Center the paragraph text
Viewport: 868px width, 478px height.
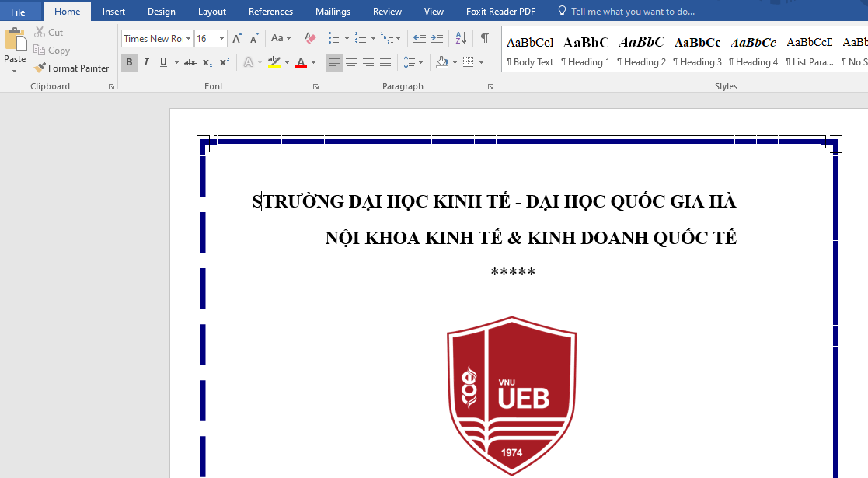tap(351, 63)
